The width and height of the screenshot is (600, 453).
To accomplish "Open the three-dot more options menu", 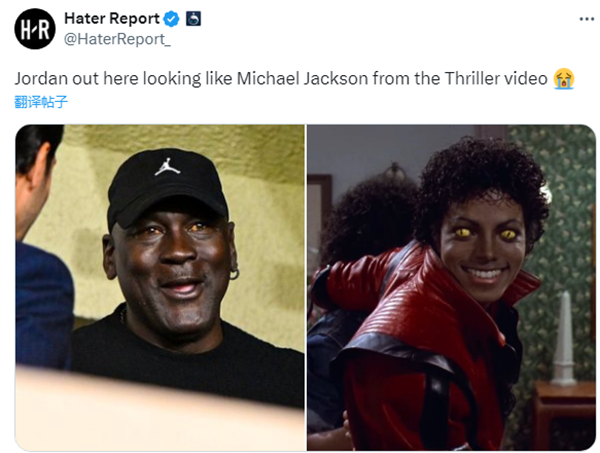I will [x=587, y=19].
